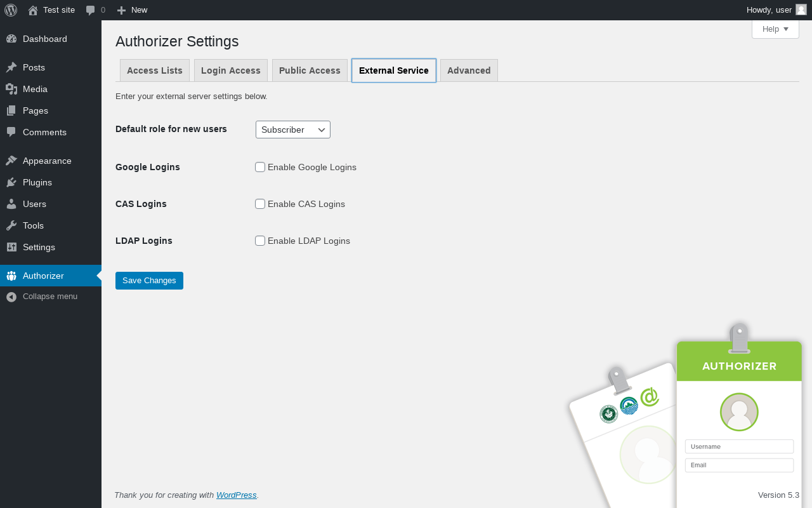Click the Enable Google Logins label

coord(312,167)
